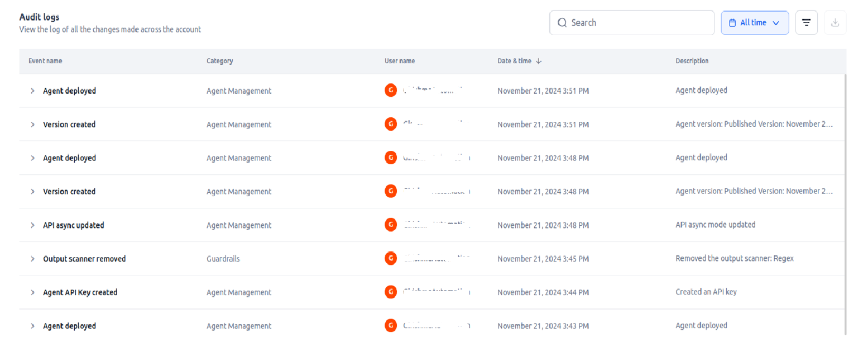This screenshot has width=868, height=342.
Task: Click the User name column header
Action: 400,61
